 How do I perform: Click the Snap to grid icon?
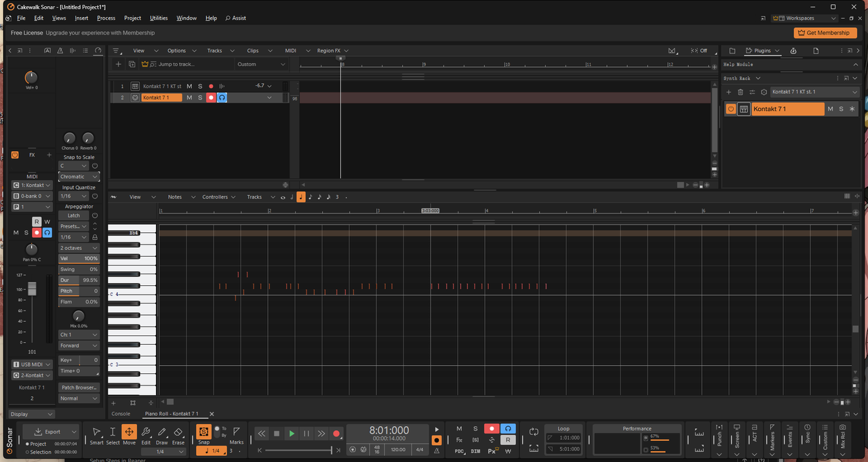pos(203,431)
